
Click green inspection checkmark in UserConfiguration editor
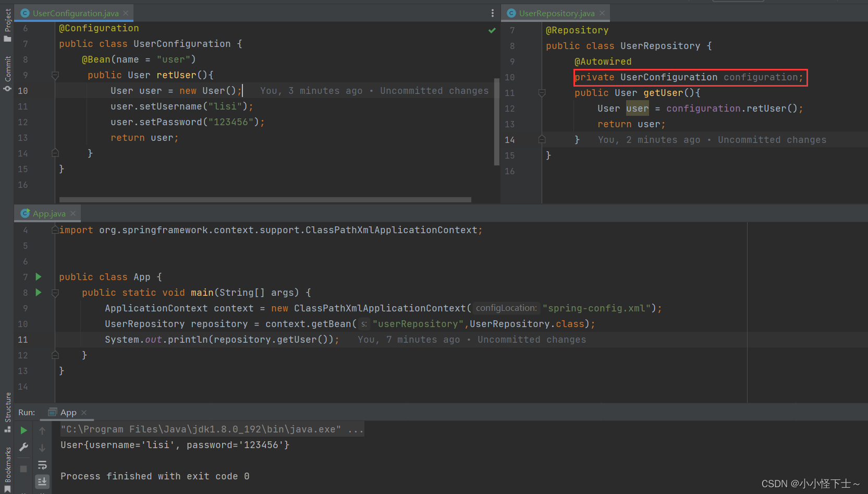(492, 30)
